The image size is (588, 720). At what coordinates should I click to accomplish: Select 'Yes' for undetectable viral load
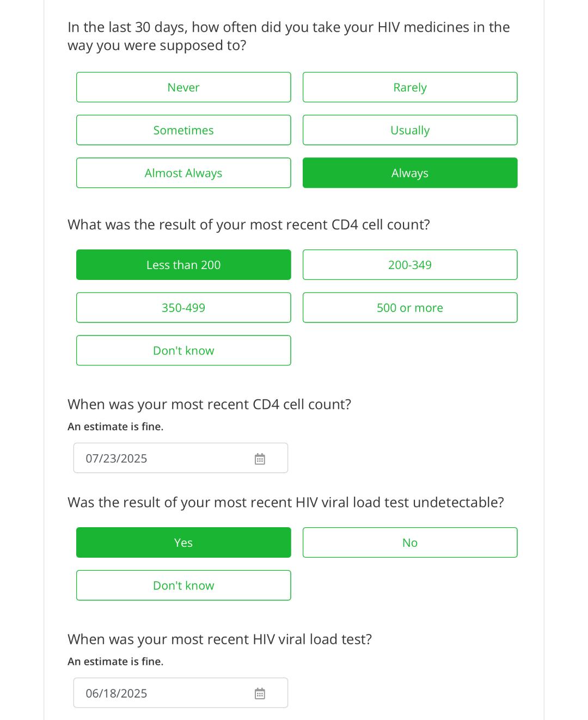(183, 542)
